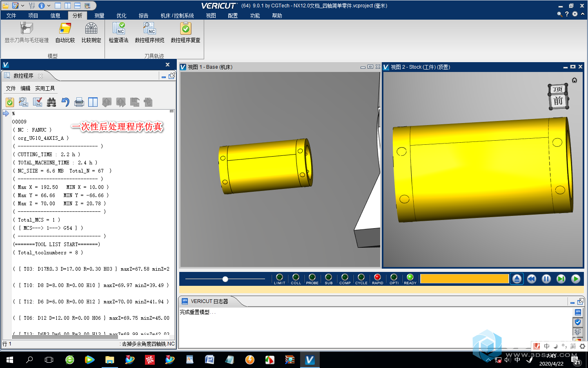Click the Rewind NC program button

pyautogui.click(x=532, y=279)
